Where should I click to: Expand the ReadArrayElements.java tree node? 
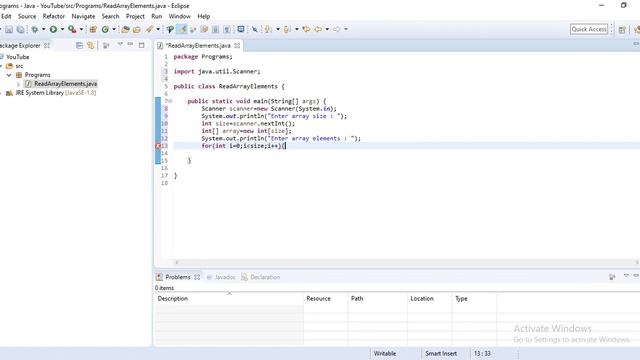[x=18, y=84]
